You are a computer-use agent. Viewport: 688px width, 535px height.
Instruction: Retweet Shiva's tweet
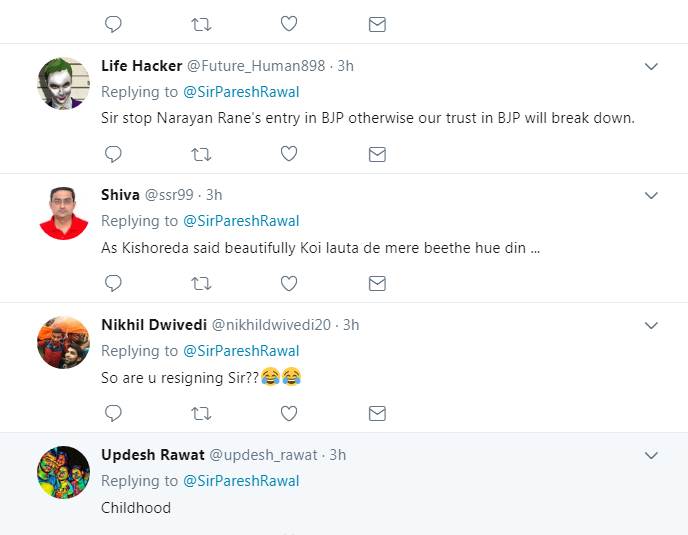pos(201,284)
